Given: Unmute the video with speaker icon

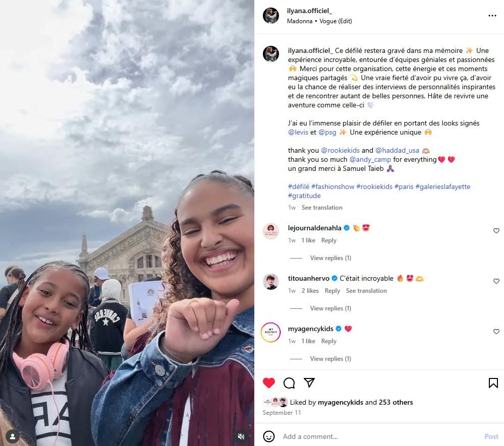Looking at the screenshot, I should (241, 436).
